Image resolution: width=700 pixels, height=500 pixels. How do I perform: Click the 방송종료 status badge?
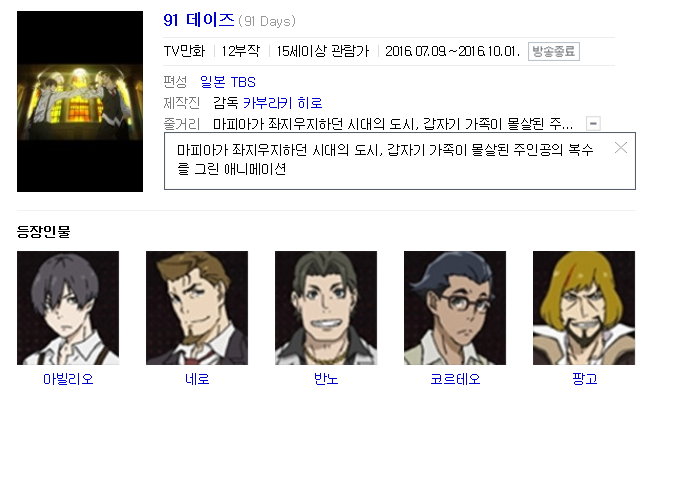coord(554,51)
